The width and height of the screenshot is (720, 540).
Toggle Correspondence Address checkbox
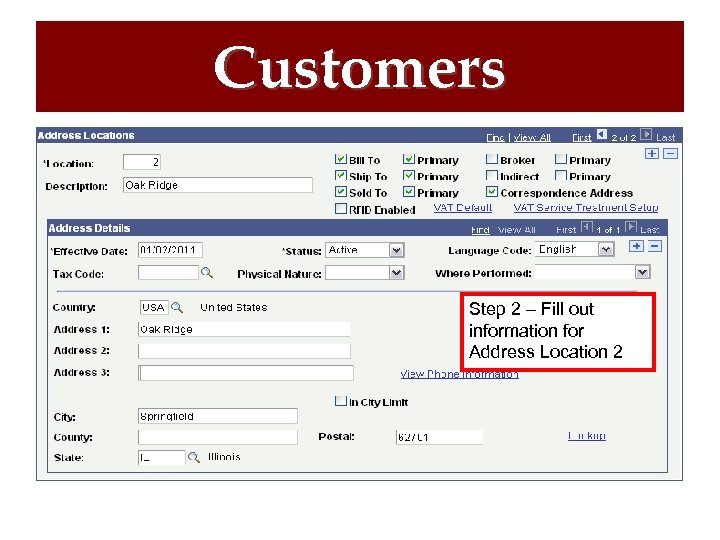pos(491,191)
